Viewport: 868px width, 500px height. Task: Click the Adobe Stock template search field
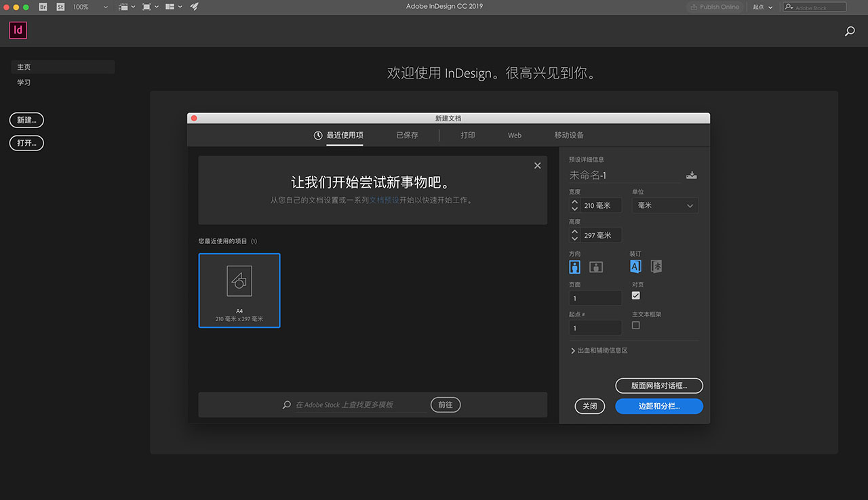click(355, 404)
